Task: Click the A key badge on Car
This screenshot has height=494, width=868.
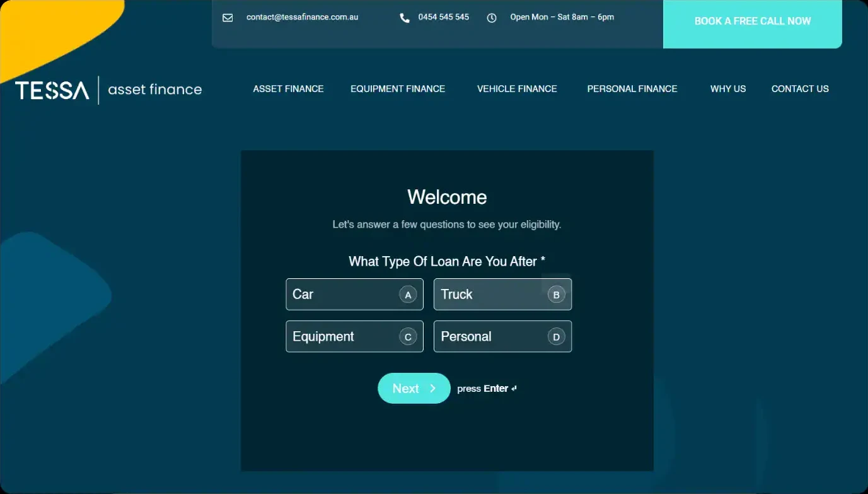Action: pyautogui.click(x=408, y=295)
